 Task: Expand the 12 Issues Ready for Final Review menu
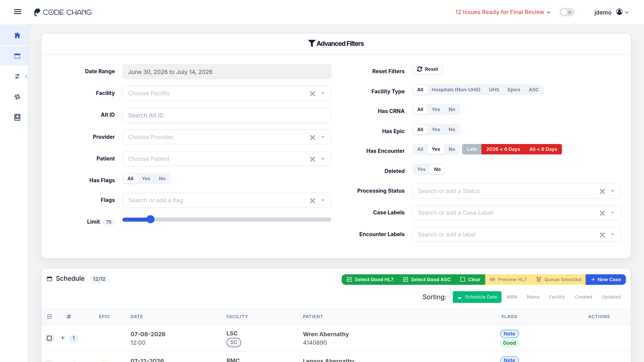[x=503, y=12]
